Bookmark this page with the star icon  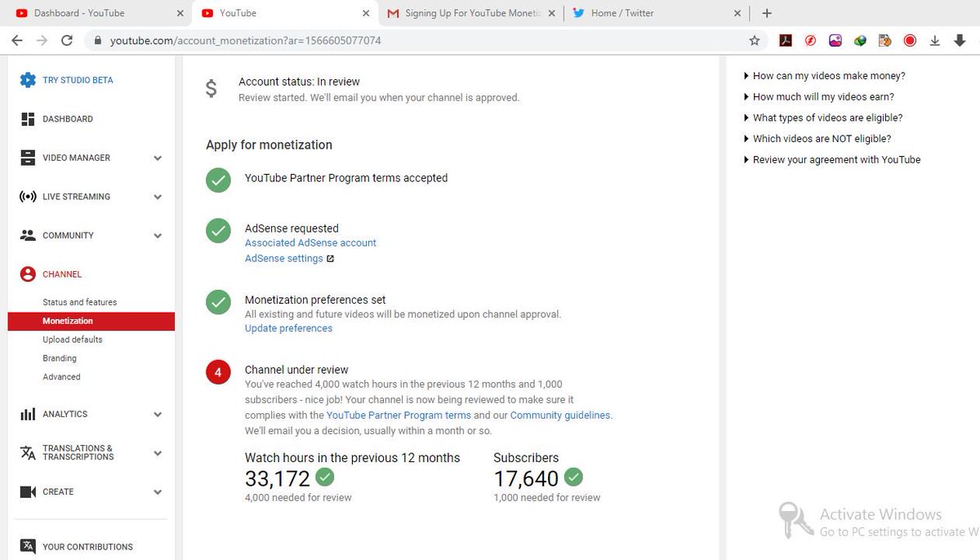[x=755, y=40]
